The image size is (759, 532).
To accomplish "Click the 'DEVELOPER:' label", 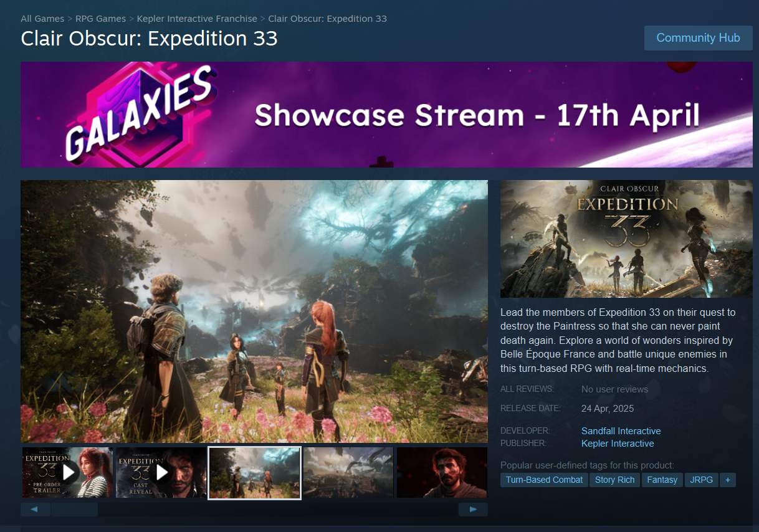I will 525,430.
